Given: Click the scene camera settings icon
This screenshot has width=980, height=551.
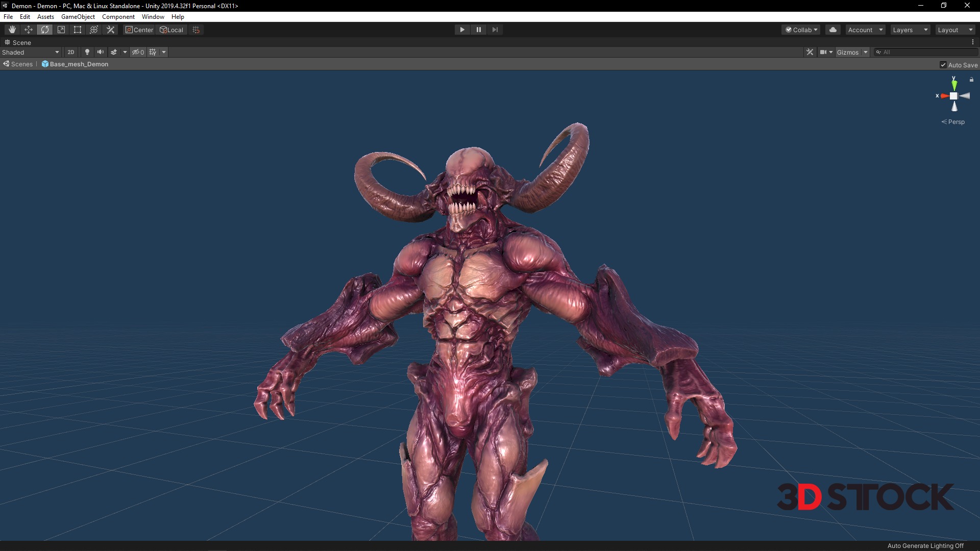Looking at the screenshot, I should tap(823, 52).
